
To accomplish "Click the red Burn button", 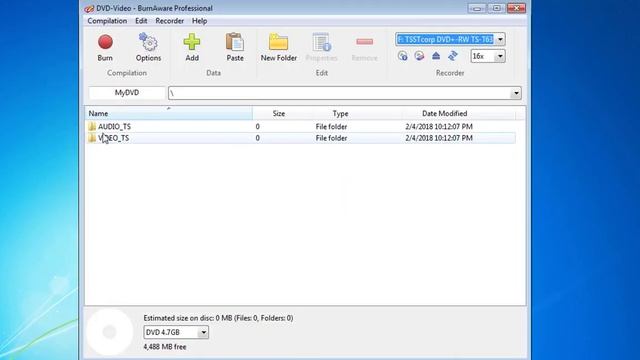I will pyautogui.click(x=105, y=47).
